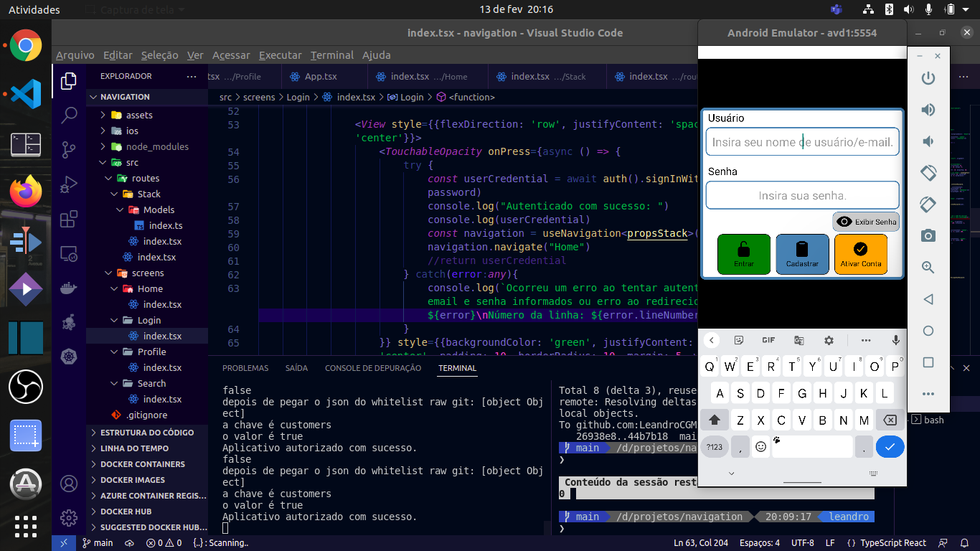Click the emulator power button

pos(928,78)
